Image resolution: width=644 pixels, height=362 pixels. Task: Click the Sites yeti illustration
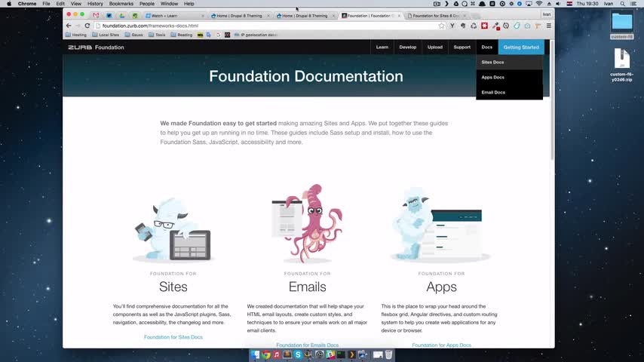(173, 229)
